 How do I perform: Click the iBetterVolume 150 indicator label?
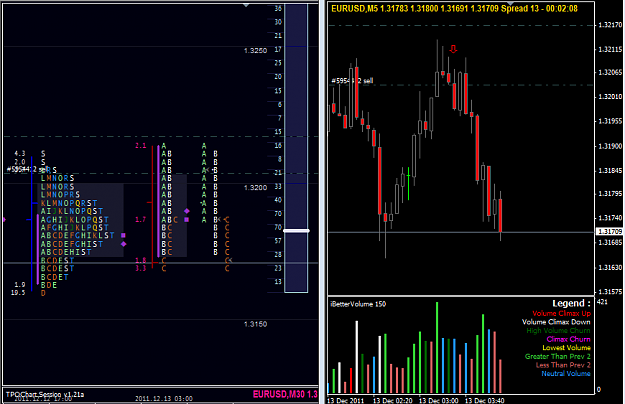click(x=358, y=304)
